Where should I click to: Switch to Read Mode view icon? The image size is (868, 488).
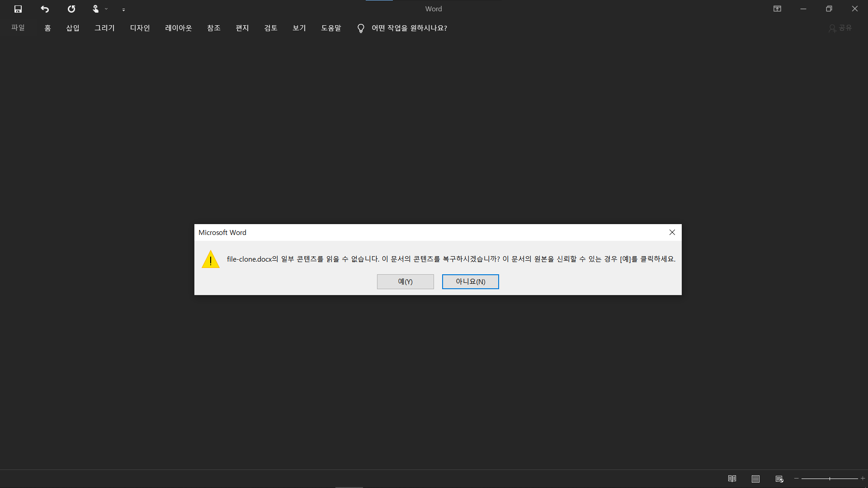tap(732, 479)
